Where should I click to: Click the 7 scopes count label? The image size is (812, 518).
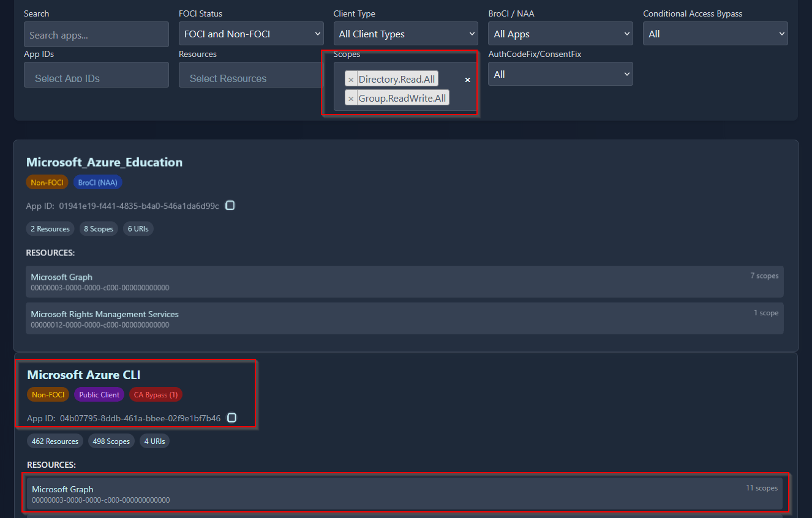pyautogui.click(x=764, y=276)
